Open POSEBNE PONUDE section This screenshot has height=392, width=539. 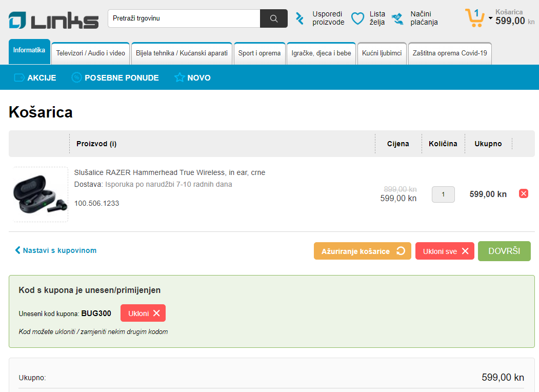point(122,77)
